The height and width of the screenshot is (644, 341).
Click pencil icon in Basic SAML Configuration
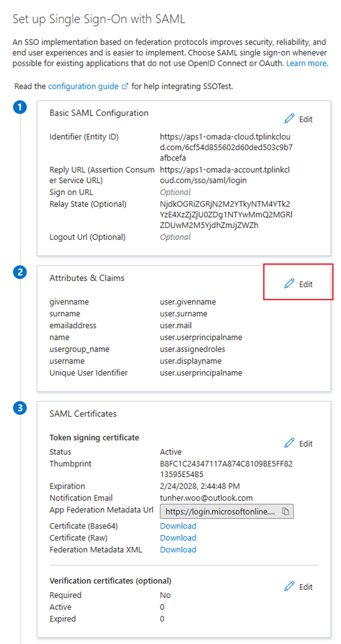[289, 119]
